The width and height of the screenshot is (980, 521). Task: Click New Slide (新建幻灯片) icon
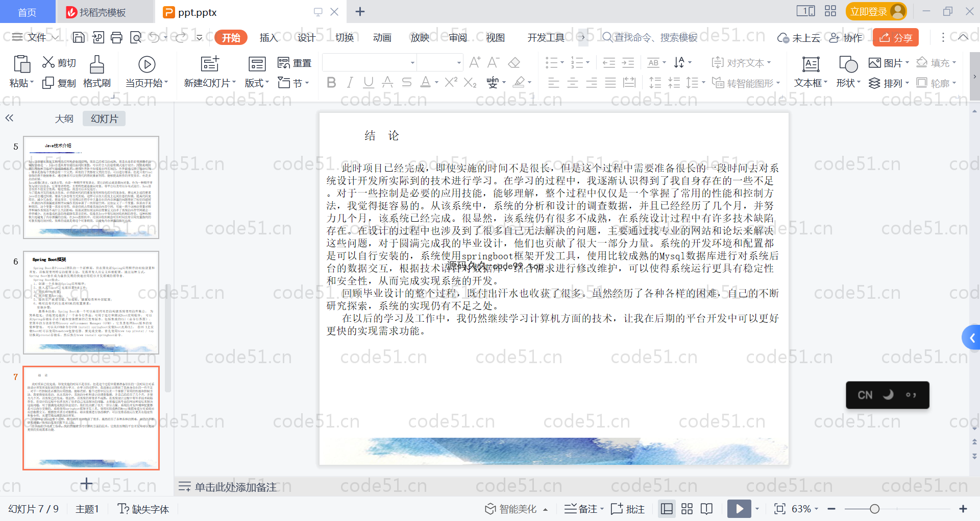(x=210, y=64)
